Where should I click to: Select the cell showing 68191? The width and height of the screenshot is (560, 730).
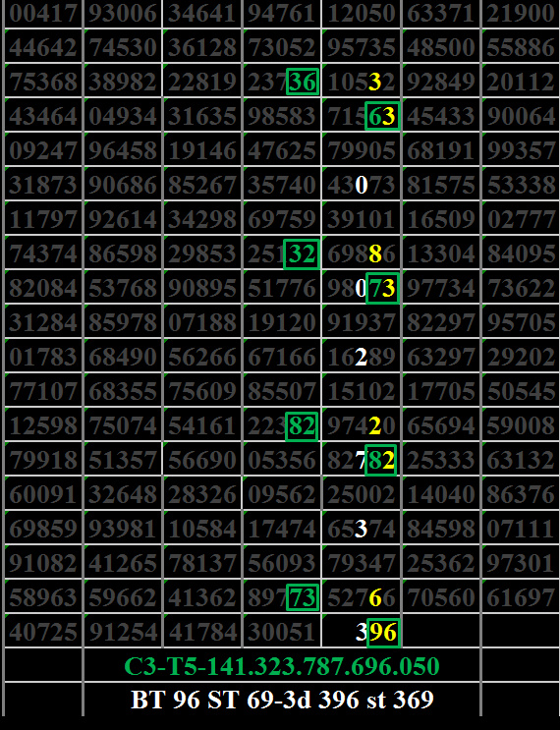point(441,150)
